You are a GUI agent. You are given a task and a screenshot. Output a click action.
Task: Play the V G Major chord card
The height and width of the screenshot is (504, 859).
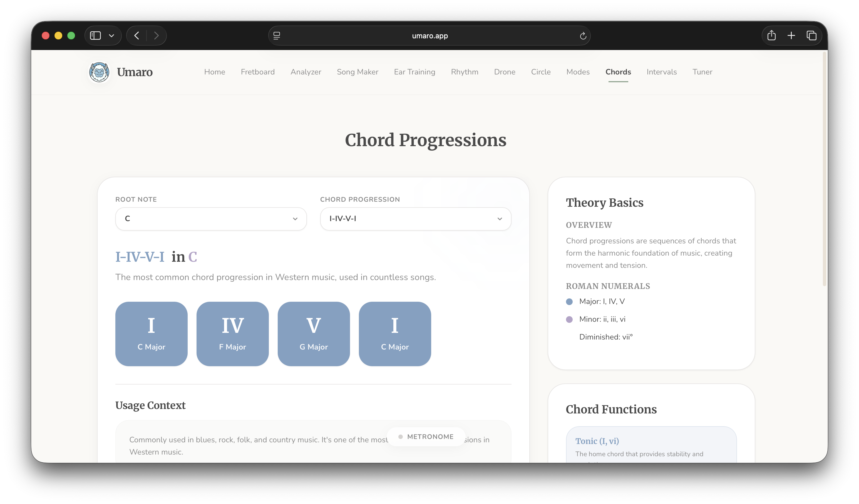pos(314,334)
